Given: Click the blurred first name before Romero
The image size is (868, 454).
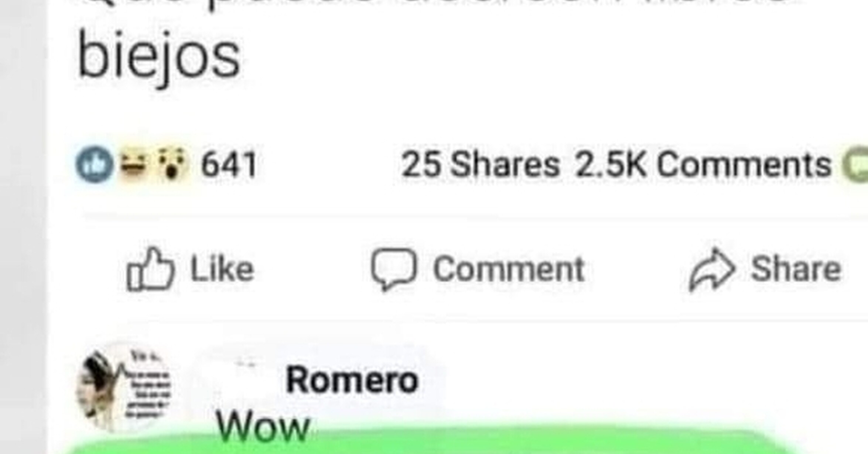Looking at the screenshot, I should click(241, 379).
